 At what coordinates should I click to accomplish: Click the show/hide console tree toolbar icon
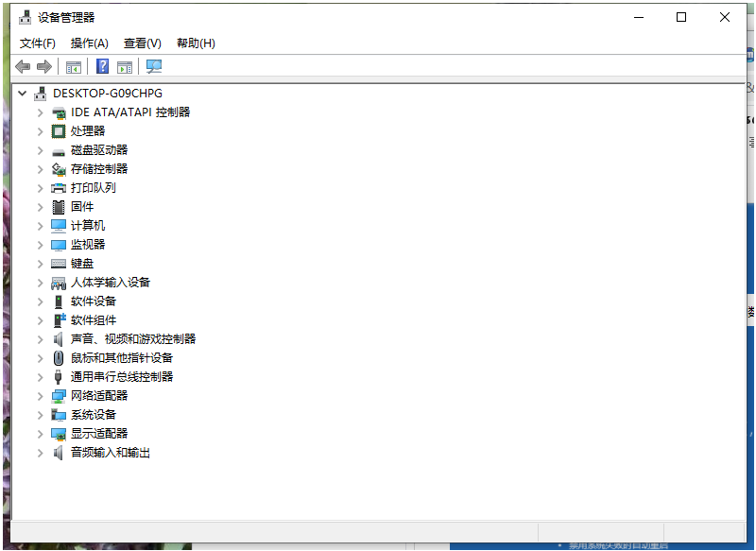(74, 67)
